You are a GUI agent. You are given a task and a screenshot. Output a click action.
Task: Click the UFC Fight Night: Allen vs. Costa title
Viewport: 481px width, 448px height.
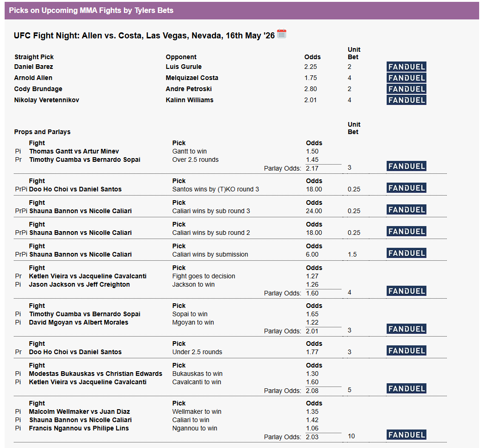144,36
